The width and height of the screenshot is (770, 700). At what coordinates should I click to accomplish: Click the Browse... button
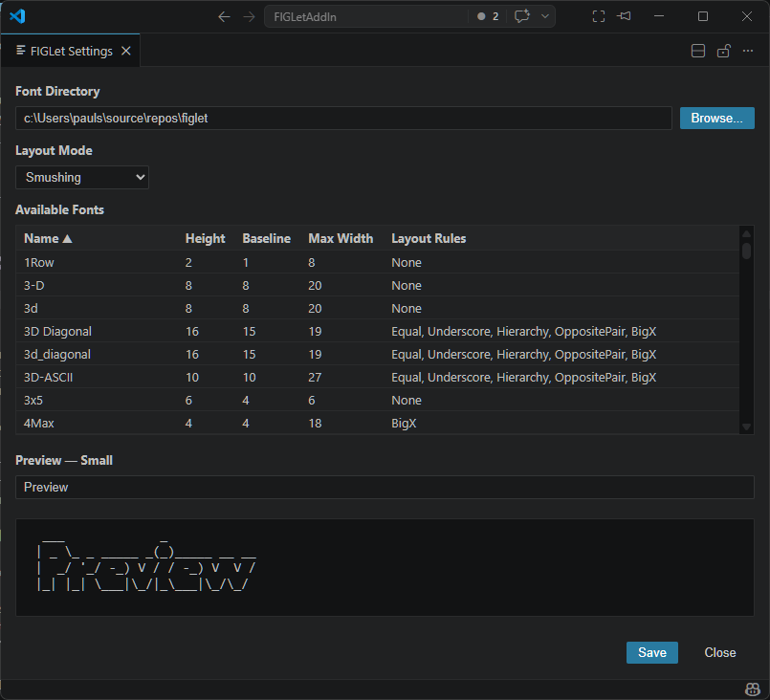717,119
